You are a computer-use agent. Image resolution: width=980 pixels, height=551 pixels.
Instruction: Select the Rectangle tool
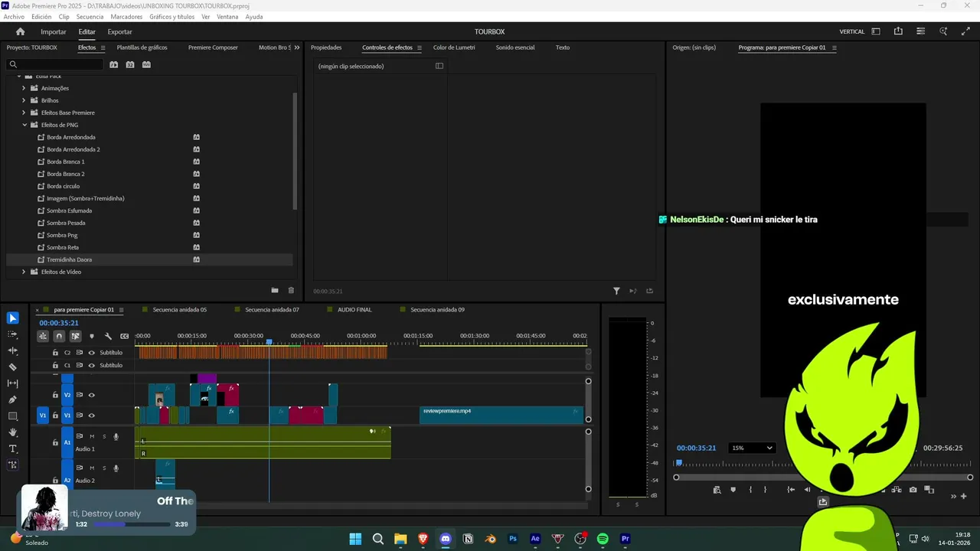[13, 416]
